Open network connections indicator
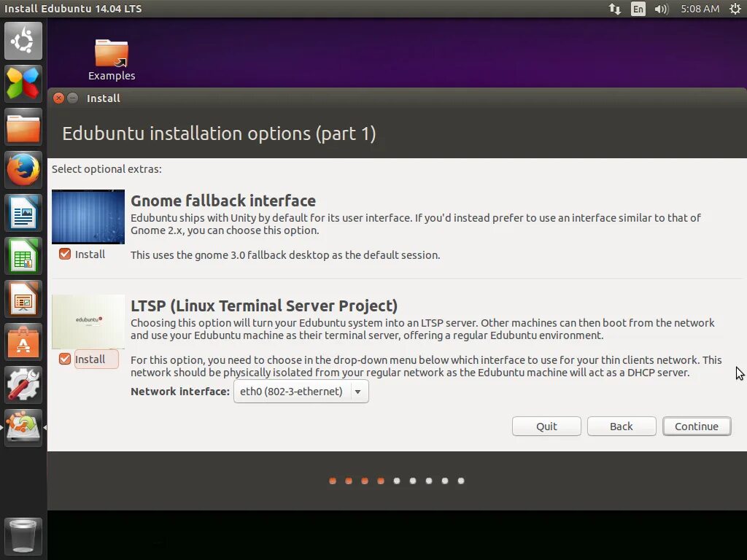Image resolution: width=747 pixels, height=560 pixels. 614,9
